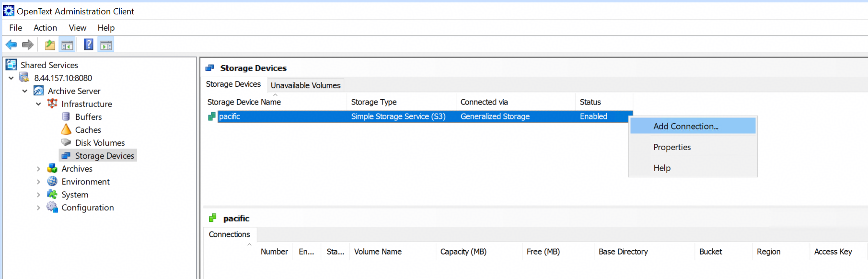Click the Archives node icon
Image resolution: width=868 pixels, height=279 pixels.
52,168
